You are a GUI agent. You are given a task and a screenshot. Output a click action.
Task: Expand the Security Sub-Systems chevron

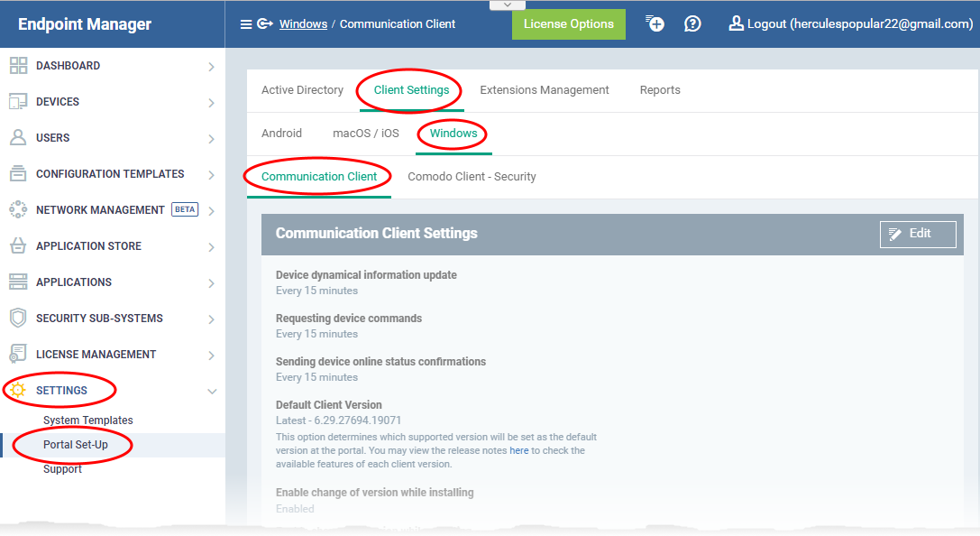click(211, 319)
